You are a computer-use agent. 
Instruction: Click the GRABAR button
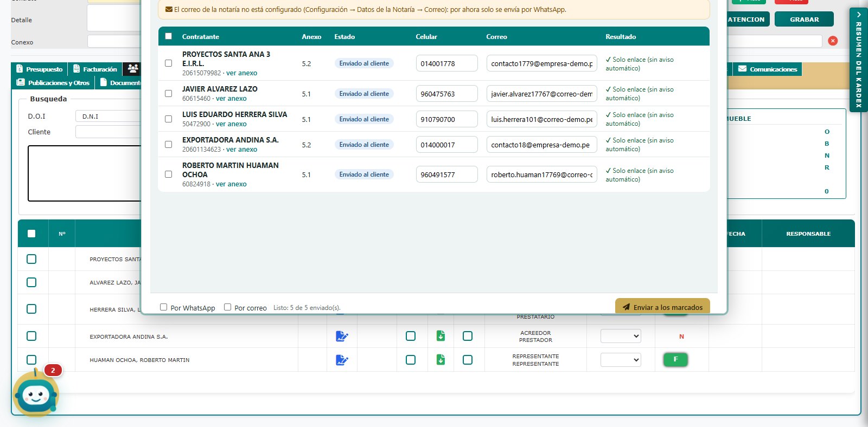[x=804, y=19]
